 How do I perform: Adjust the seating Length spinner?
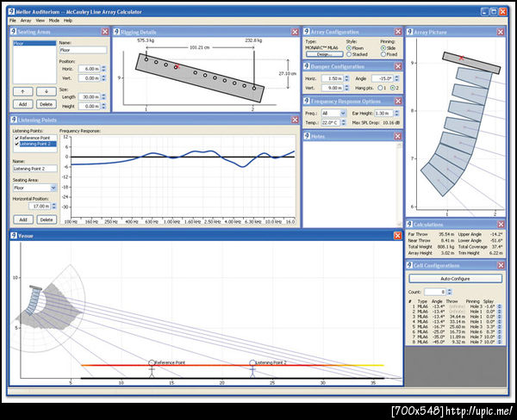[103, 97]
